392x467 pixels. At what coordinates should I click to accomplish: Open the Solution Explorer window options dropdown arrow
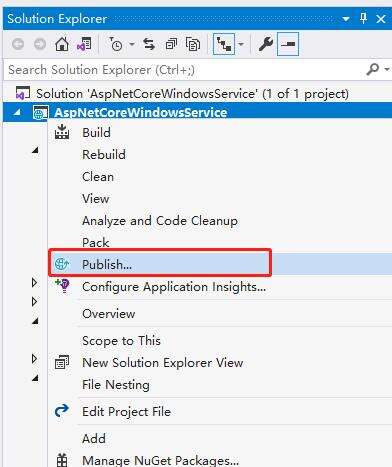(346, 19)
